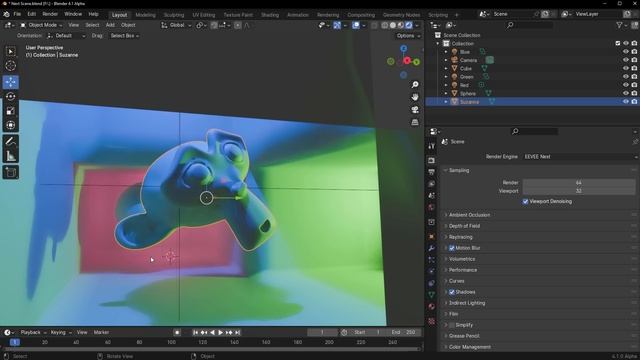Hide Suzanne object with eye icon
This screenshot has width=640, height=360.
pyautogui.click(x=625, y=102)
